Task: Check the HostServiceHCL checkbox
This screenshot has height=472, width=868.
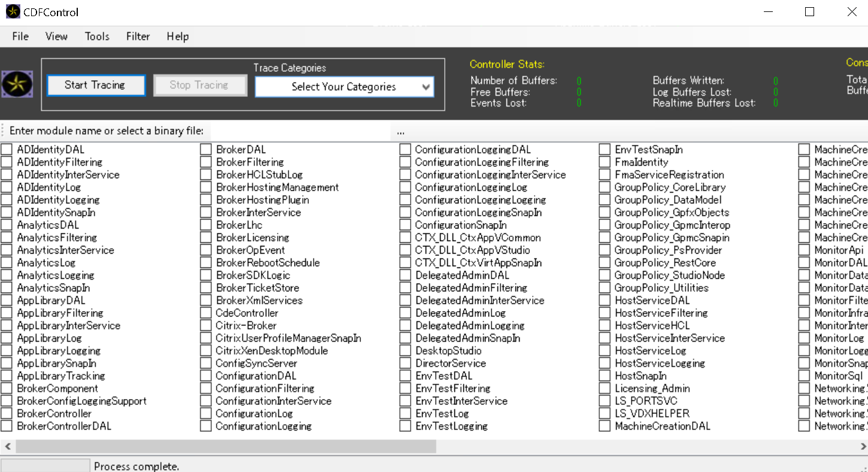Action: click(605, 325)
